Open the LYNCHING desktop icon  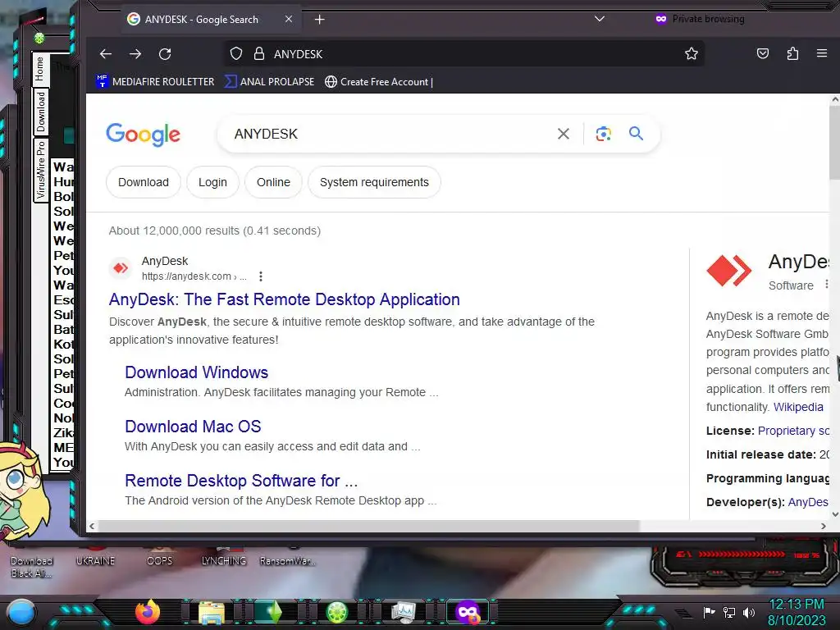tap(224, 557)
